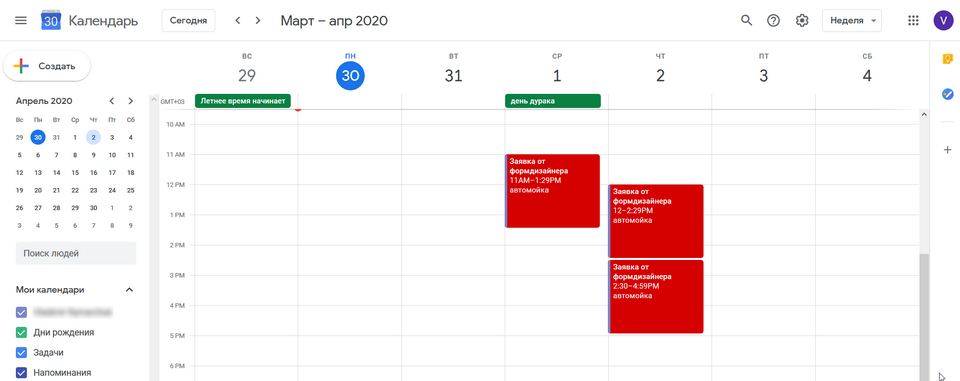Screen dimensions: 960x381
Task: Select Friday 3 column header
Action: [763, 69]
